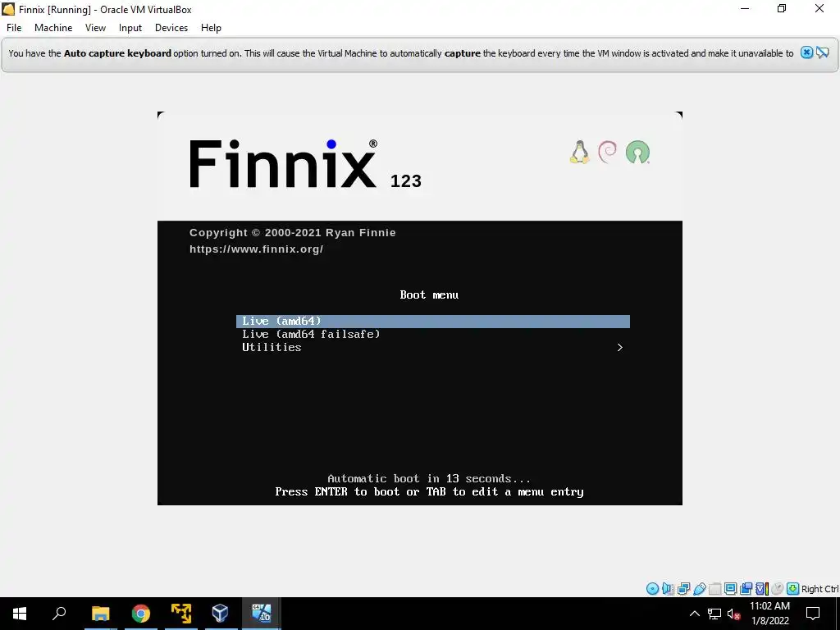Click the shared folders indicator icon
Image resolution: width=840 pixels, height=630 pixels.
click(714, 589)
